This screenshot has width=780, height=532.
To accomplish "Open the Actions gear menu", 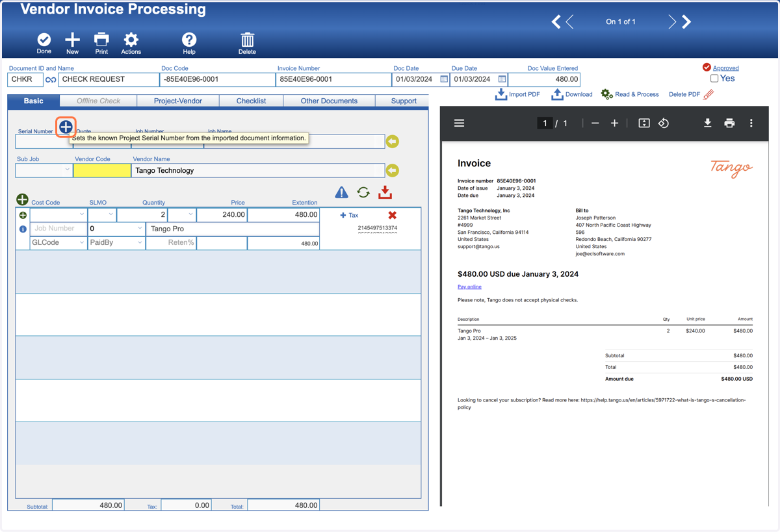I will [x=131, y=40].
